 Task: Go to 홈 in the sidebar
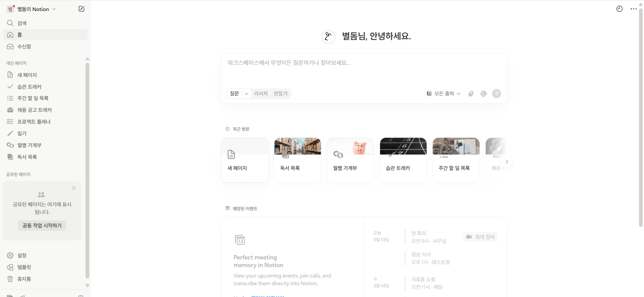(45, 35)
